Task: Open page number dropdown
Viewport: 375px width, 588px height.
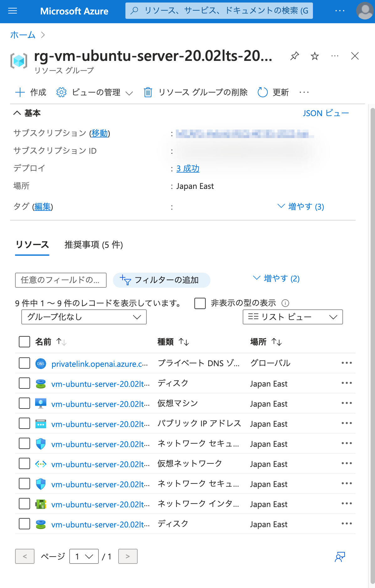Action: [84, 556]
